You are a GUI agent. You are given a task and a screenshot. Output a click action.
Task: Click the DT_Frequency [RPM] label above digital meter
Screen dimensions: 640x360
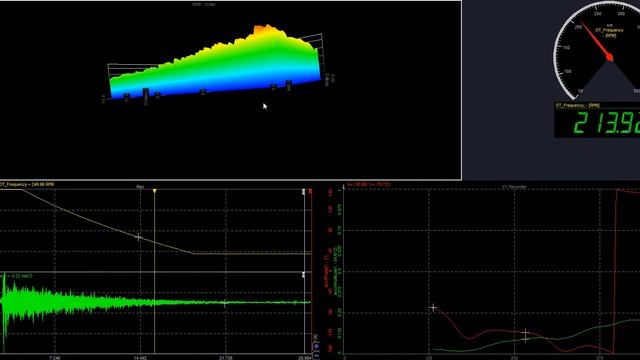click(578, 105)
